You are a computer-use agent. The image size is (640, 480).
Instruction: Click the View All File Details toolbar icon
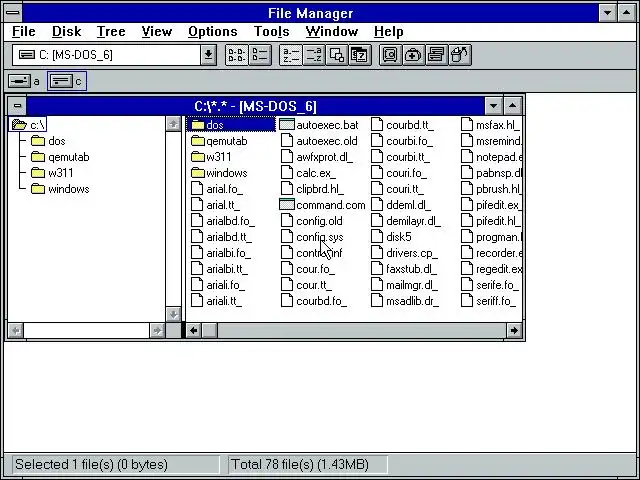click(x=260, y=55)
